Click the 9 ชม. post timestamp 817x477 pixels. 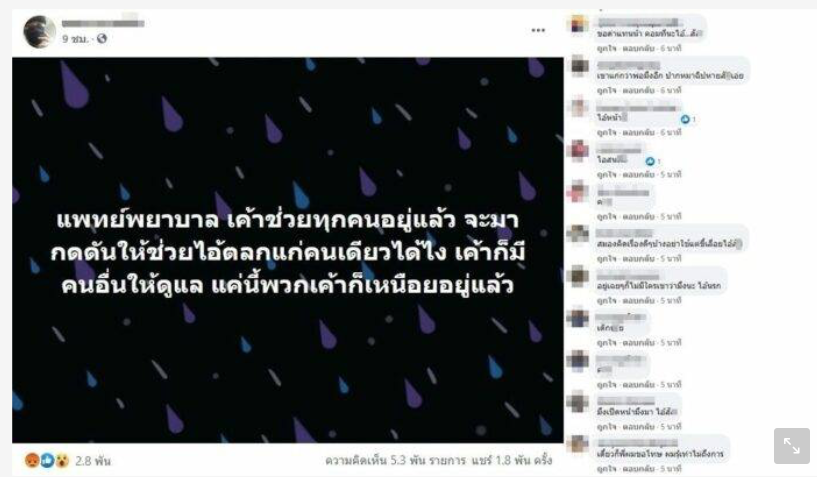76,39
